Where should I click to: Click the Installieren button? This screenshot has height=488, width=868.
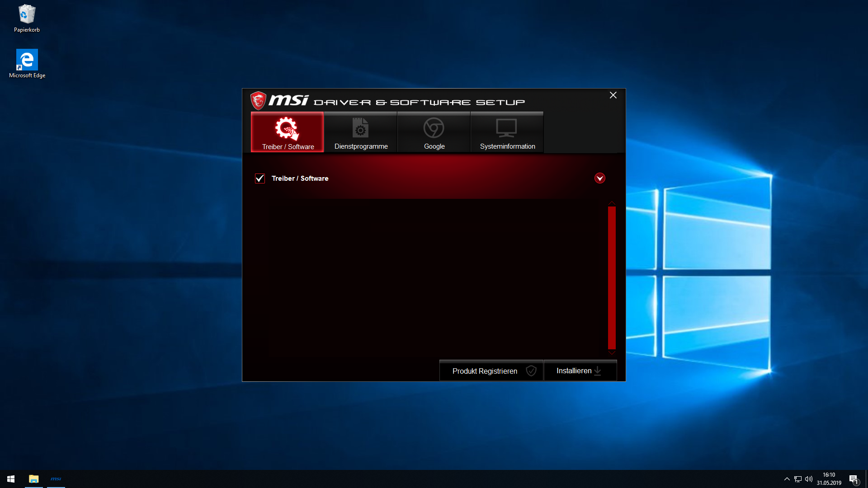pyautogui.click(x=580, y=371)
